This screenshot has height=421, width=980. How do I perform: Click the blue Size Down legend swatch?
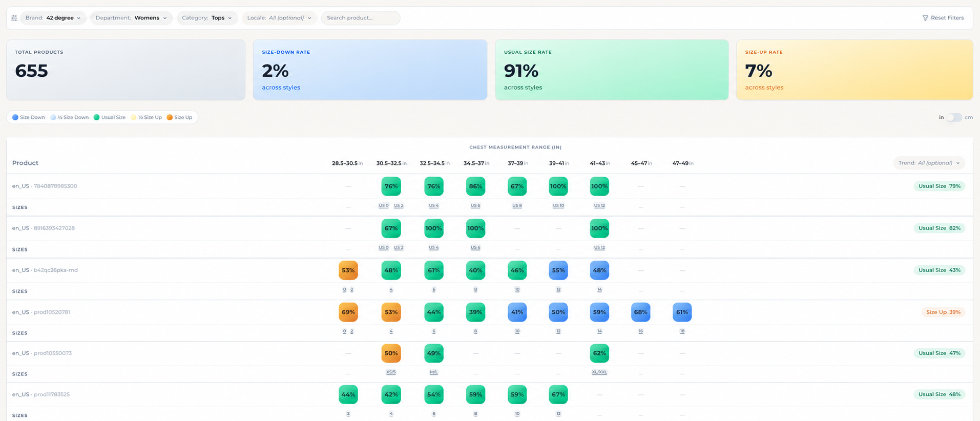click(15, 117)
